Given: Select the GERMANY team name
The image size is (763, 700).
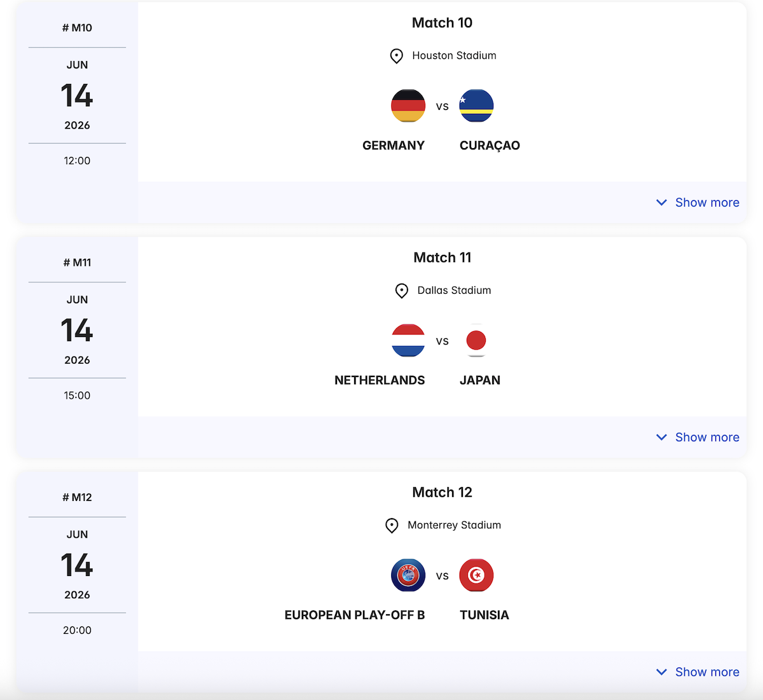Looking at the screenshot, I should (394, 146).
